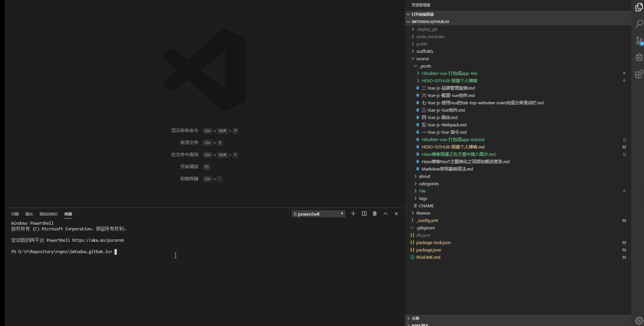Open Source Control with 19 changes
Viewport: 644px width, 326px height.
639,41
